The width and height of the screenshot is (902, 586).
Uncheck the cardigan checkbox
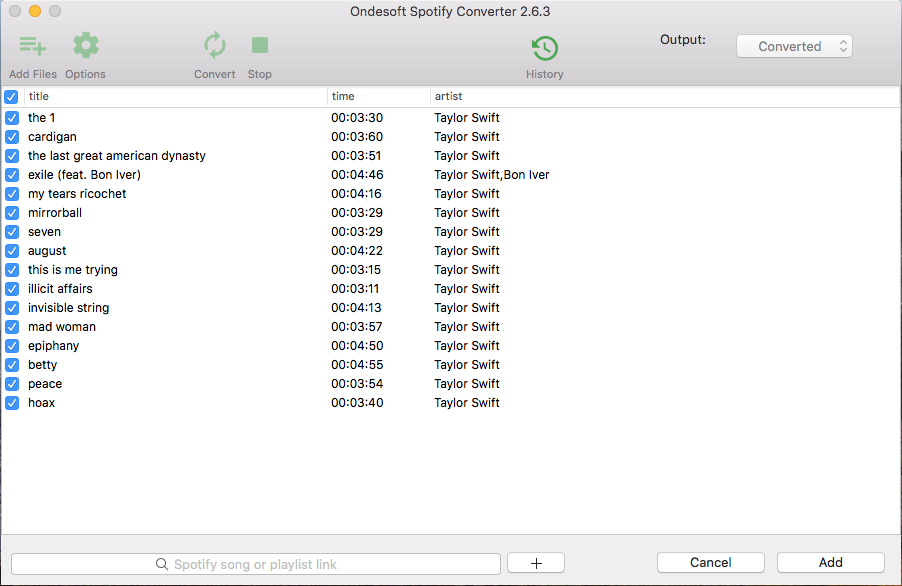pos(12,137)
